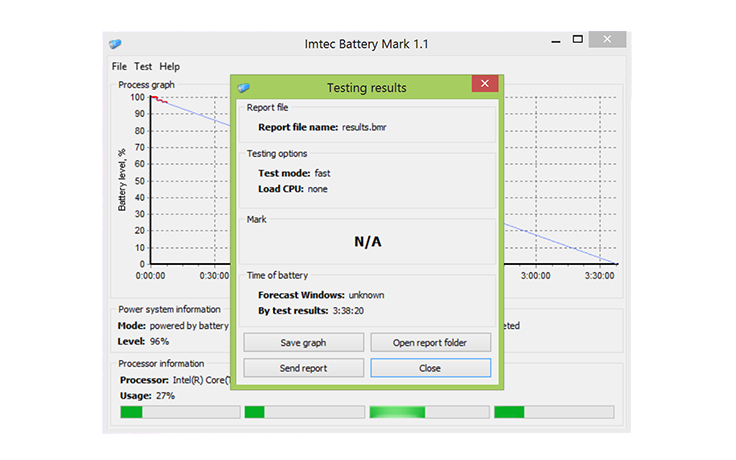
Task: Click the second CPU core usage bar
Action: 305,412
